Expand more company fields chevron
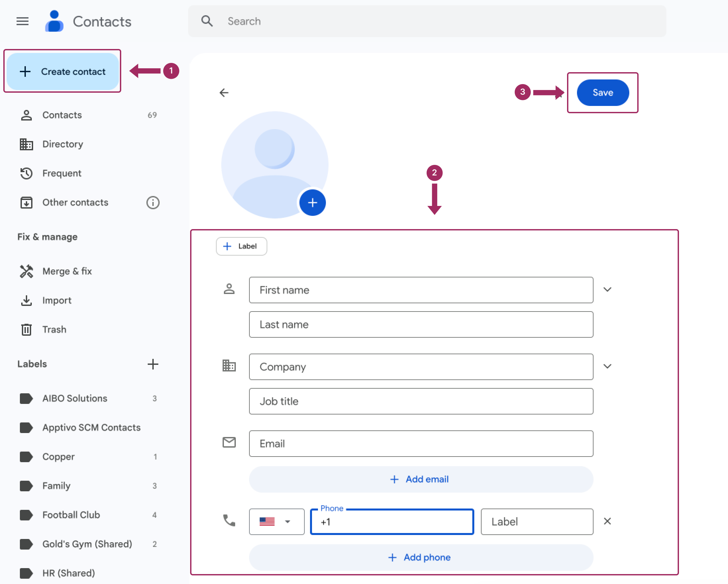Screen dimensions: 728x584 [607, 366]
